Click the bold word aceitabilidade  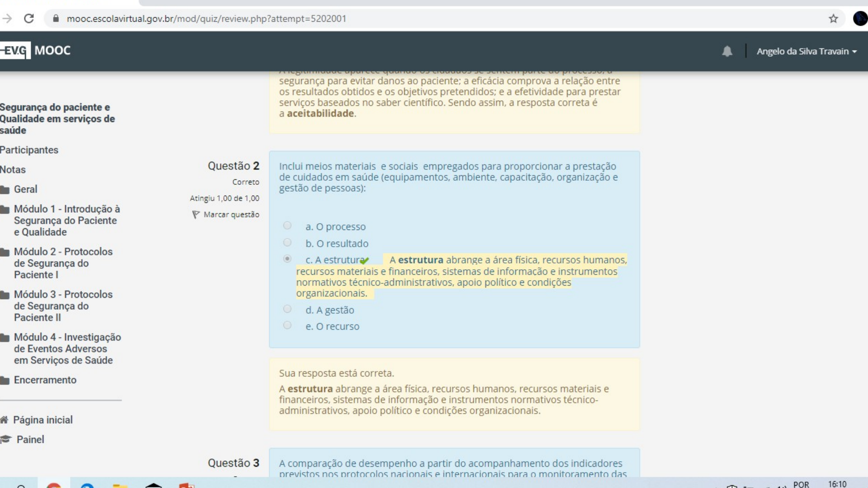321,113
